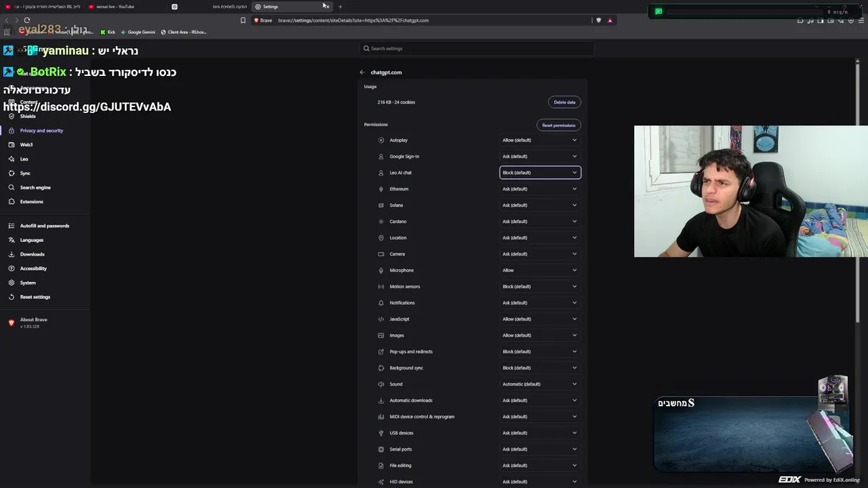The width and height of the screenshot is (868, 488).
Task: Open the Google Gemini bookmark
Action: click(x=138, y=32)
